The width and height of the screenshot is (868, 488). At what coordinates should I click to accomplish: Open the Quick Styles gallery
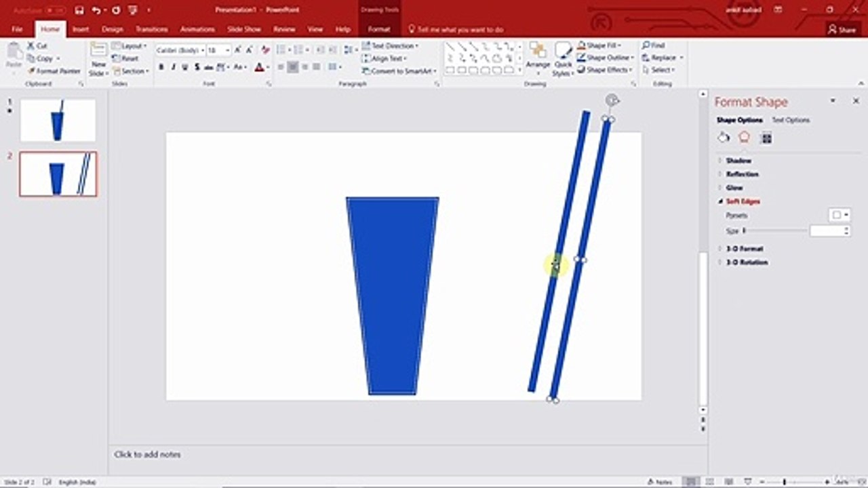[x=563, y=60]
